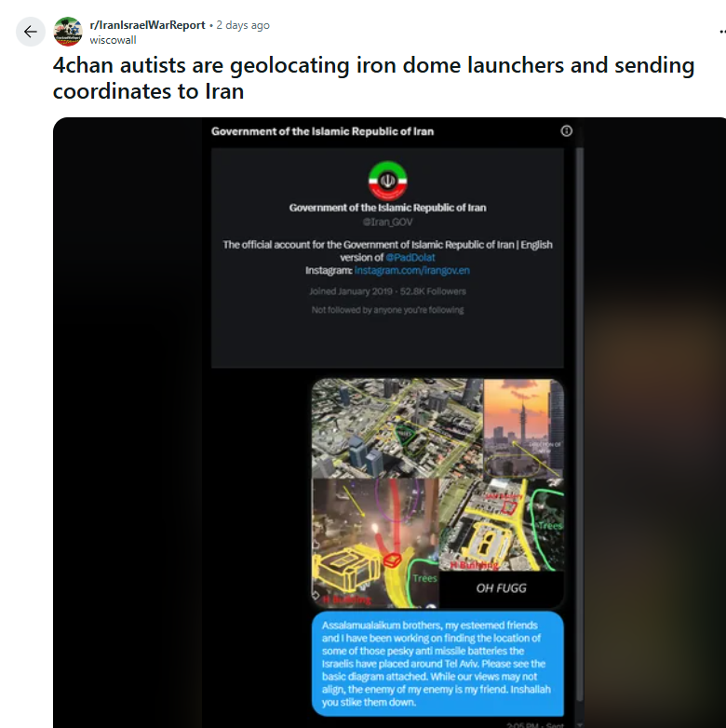Image resolution: width=726 pixels, height=728 pixels.
Task: Open the instagram.com/irangov.en link
Action: coord(411,270)
